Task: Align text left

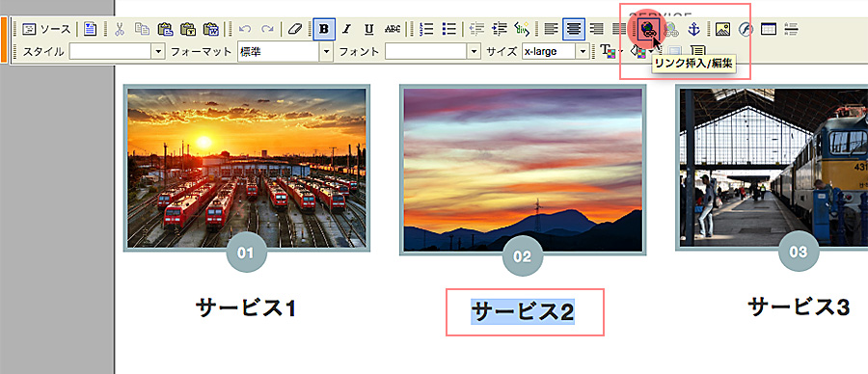Action: pos(551,29)
